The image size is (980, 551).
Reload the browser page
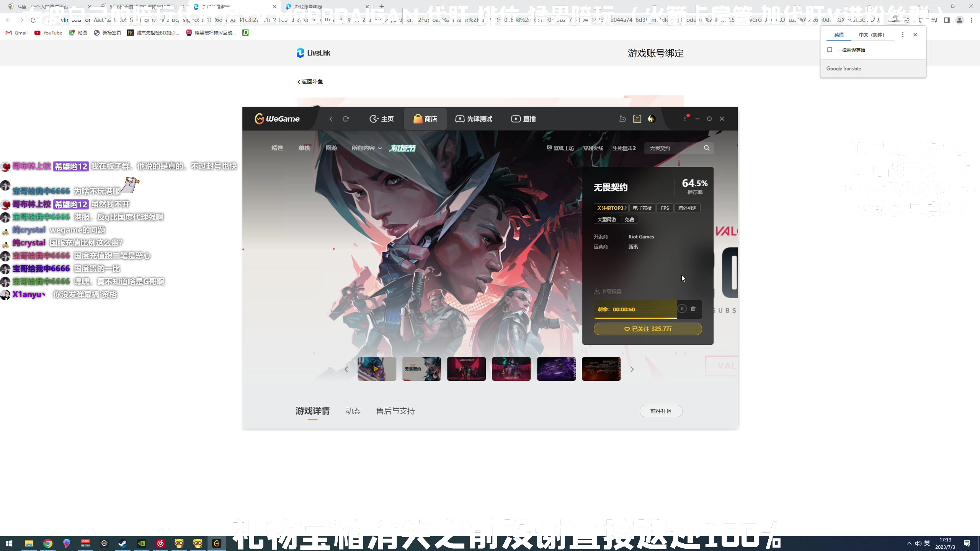click(x=33, y=20)
